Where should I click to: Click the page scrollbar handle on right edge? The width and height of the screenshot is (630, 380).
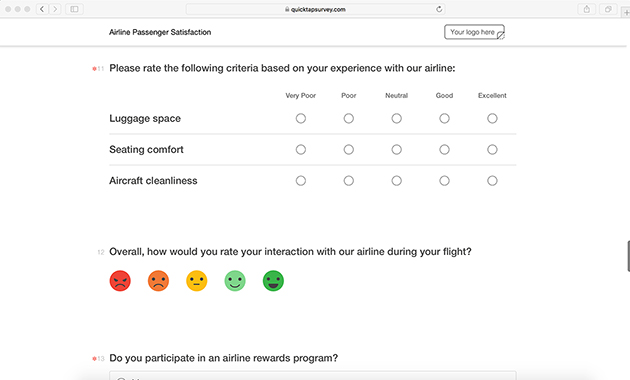pyautogui.click(x=628, y=256)
